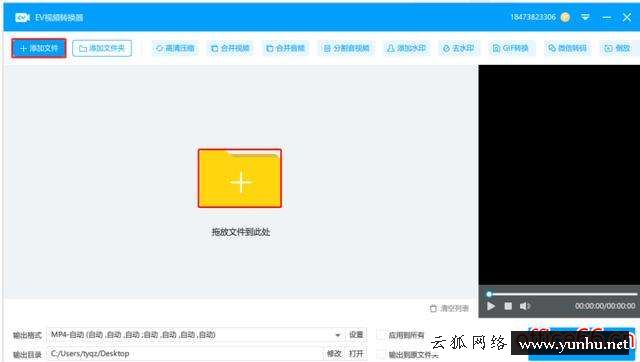Click the 设置 settings button beside format
The width and height of the screenshot is (640, 362).
[356, 335]
